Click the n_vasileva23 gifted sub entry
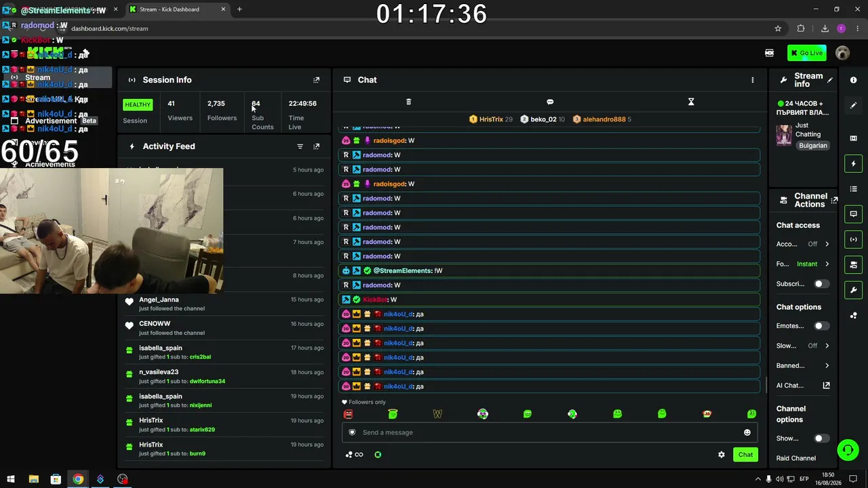This screenshot has width=868, height=488. click(224, 376)
